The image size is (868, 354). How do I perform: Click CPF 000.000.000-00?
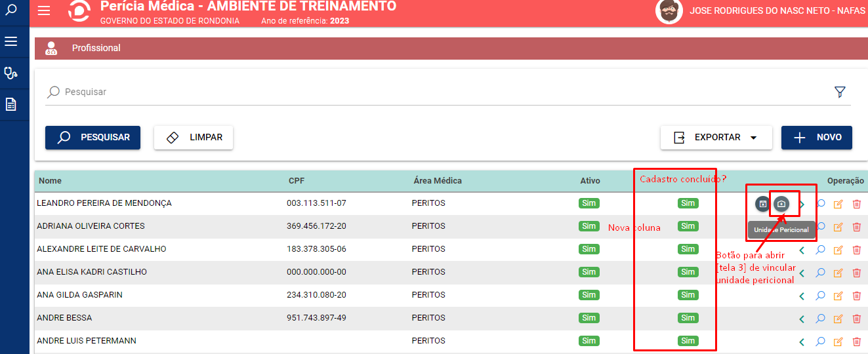(316, 272)
